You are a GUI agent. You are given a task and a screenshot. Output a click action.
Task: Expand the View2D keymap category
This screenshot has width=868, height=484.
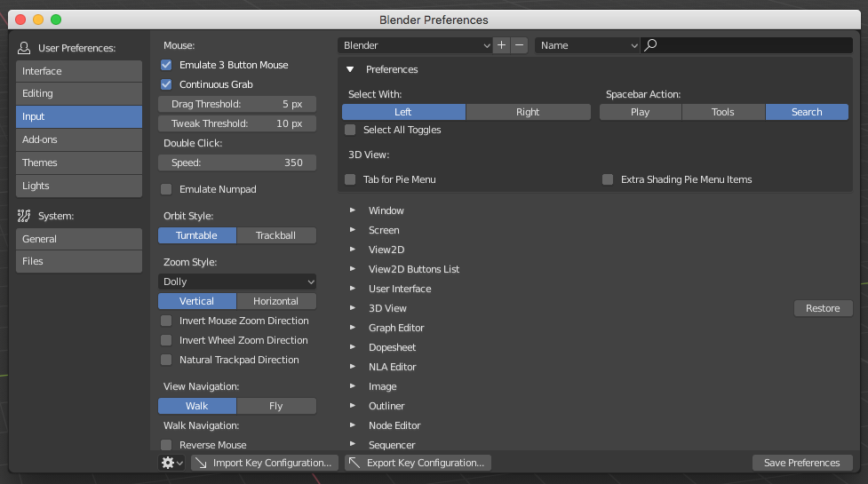(352, 250)
